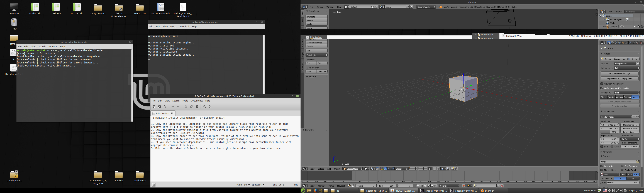Image resolution: width=644 pixels, height=193 pixels.
Task: Click the Object constraints chain icon
Action: (x=627, y=43)
